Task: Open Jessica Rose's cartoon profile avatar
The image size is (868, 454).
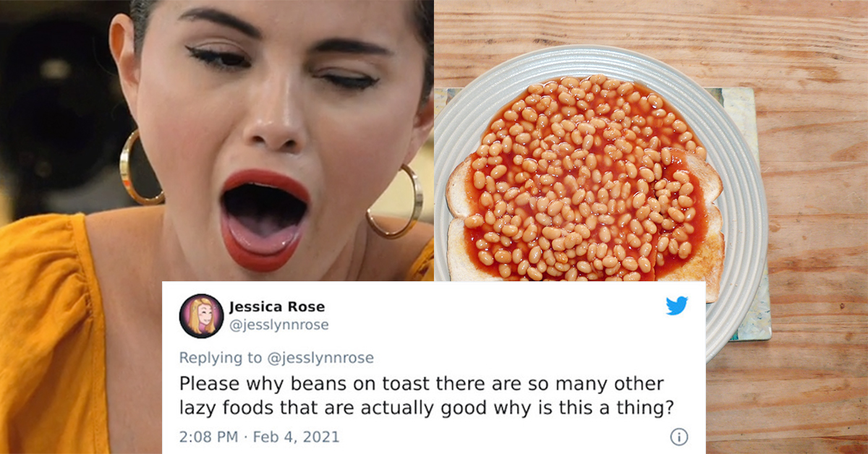Action: (x=201, y=316)
